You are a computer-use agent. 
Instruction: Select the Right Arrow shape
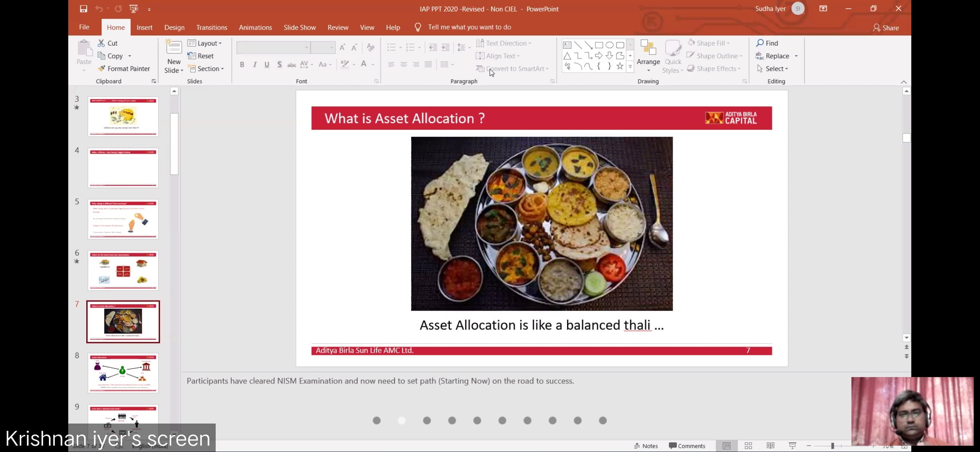[599, 56]
